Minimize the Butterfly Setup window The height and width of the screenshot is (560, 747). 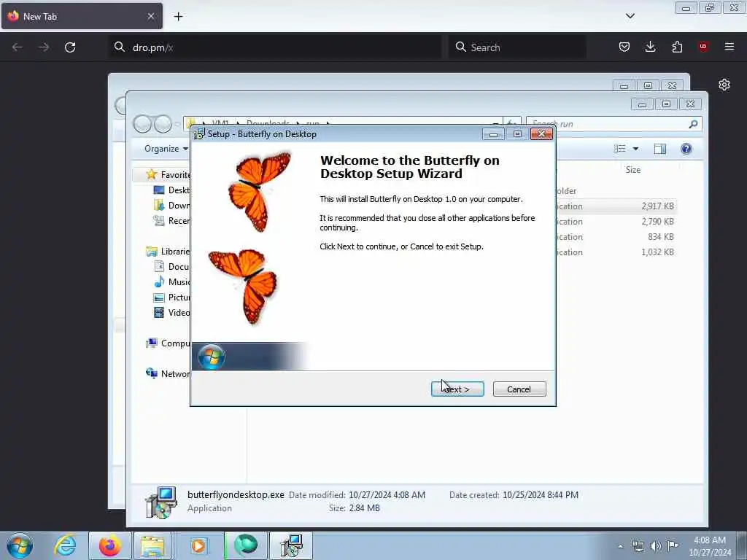pos(493,135)
